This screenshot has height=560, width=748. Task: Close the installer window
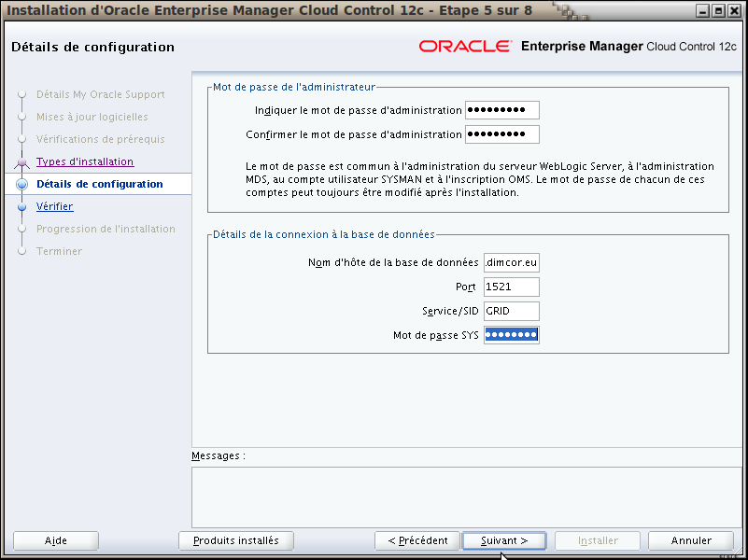click(734, 10)
